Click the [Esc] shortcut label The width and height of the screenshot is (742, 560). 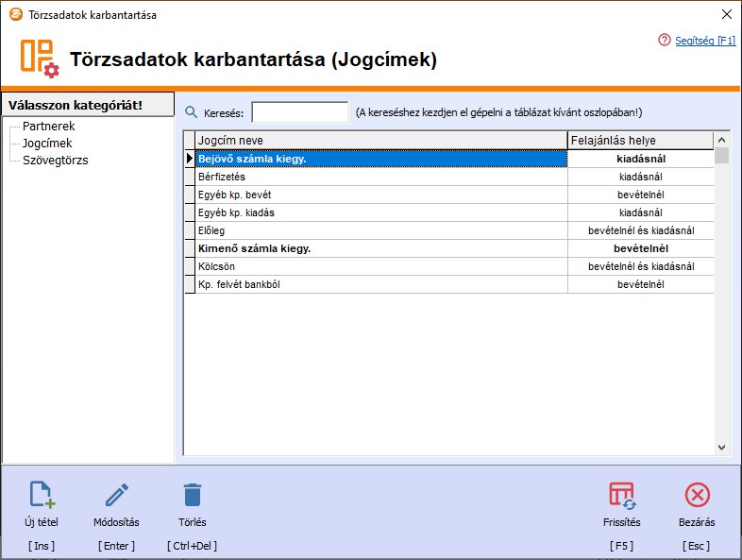pyautogui.click(x=696, y=546)
